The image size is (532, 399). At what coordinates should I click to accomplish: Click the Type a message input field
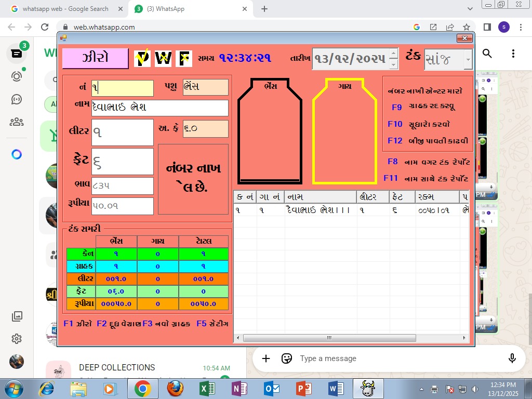364,358
